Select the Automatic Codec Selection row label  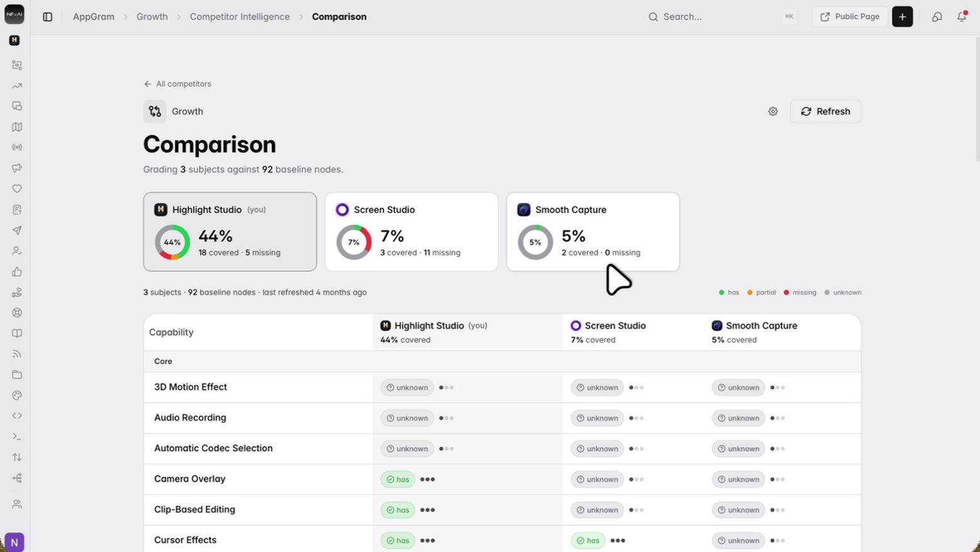point(213,448)
